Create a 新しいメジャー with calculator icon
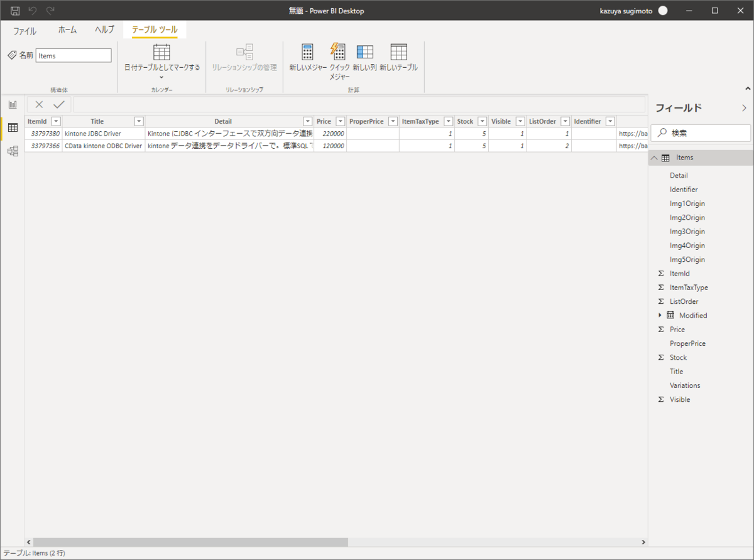The height and width of the screenshot is (560, 754). pyautogui.click(x=307, y=58)
